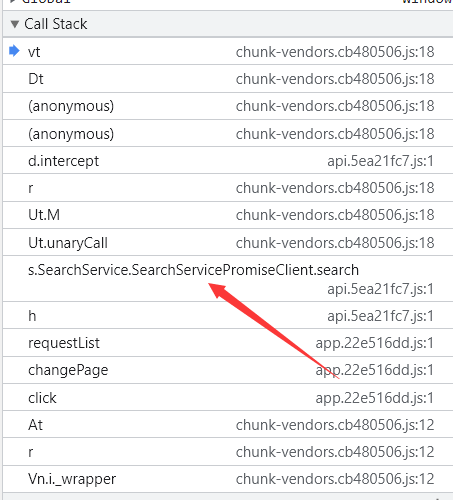453x500 pixels.
Task: Select the Vn.i._wrapper frame
Action: tap(228, 479)
